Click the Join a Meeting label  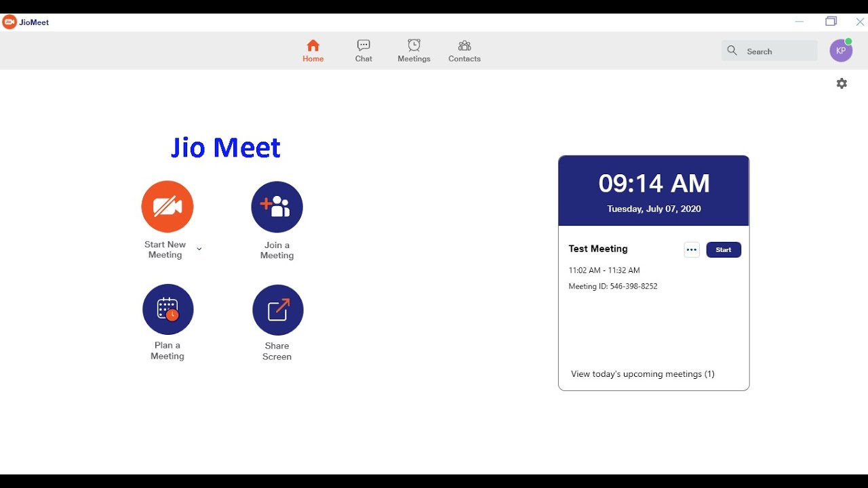[x=277, y=251]
